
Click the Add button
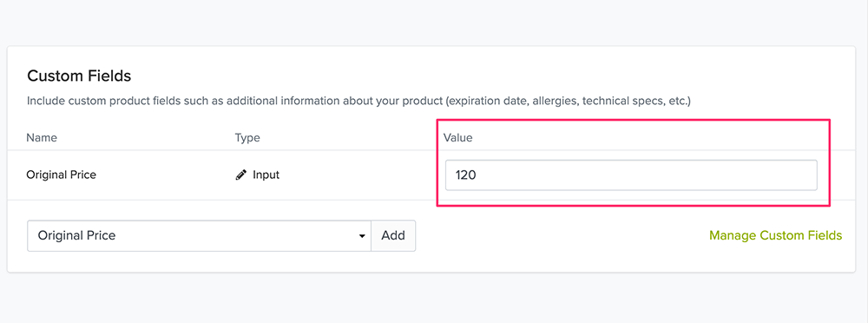click(393, 235)
